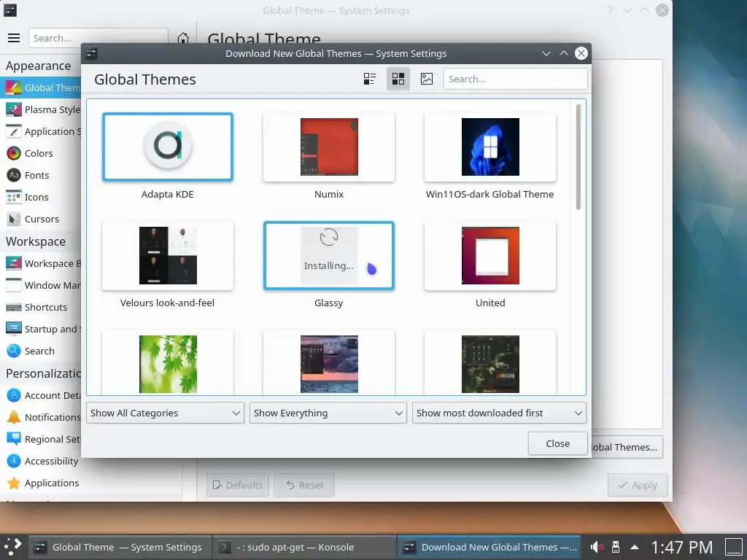Click the System Settings help question mark
The width and height of the screenshot is (747, 560).
(610, 10)
